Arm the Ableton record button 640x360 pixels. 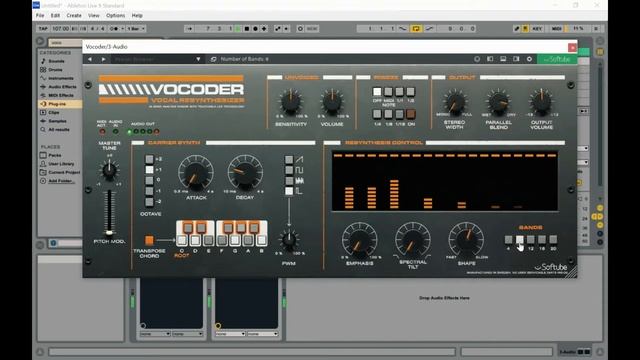pyautogui.click(x=256, y=29)
